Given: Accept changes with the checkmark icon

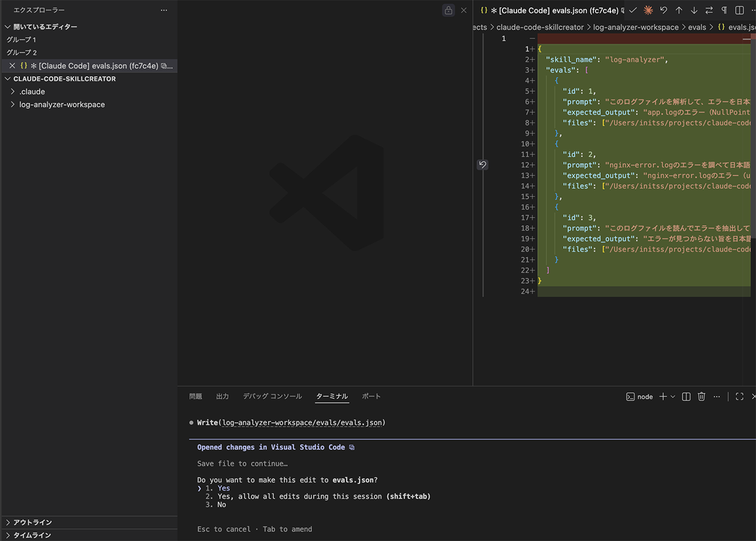Looking at the screenshot, I should click(x=633, y=10).
